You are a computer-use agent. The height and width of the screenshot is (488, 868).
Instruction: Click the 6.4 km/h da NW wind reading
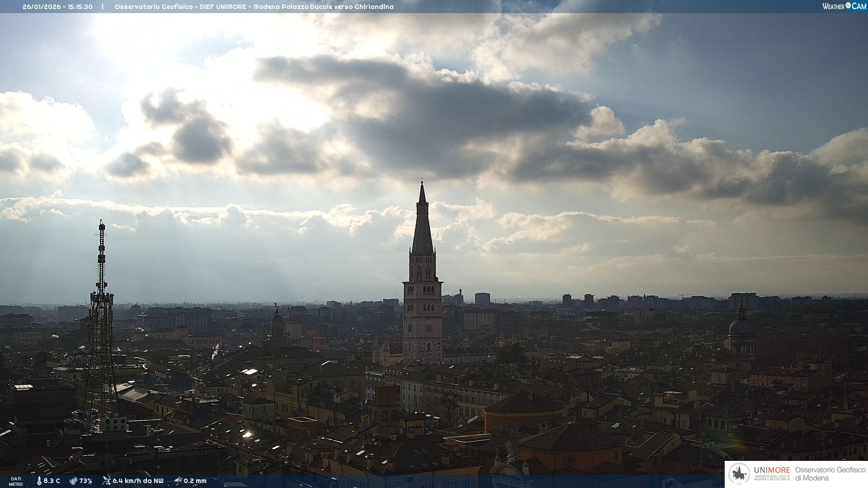[x=138, y=481]
